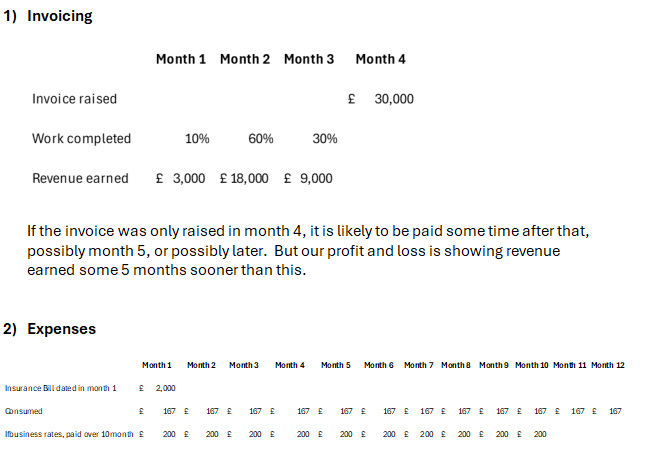Select the "Revenue earned" row label

pyautogui.click(x=80, y=178)
